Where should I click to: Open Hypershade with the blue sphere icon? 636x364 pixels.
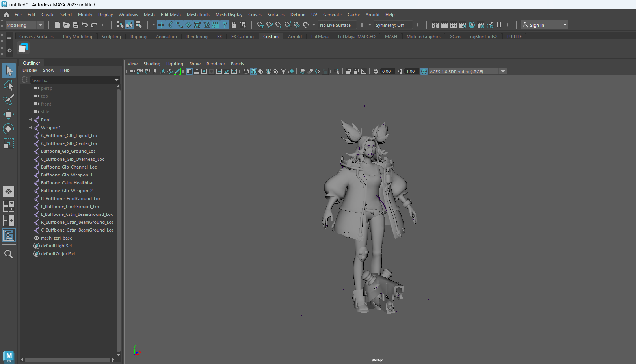pos(472,25)
